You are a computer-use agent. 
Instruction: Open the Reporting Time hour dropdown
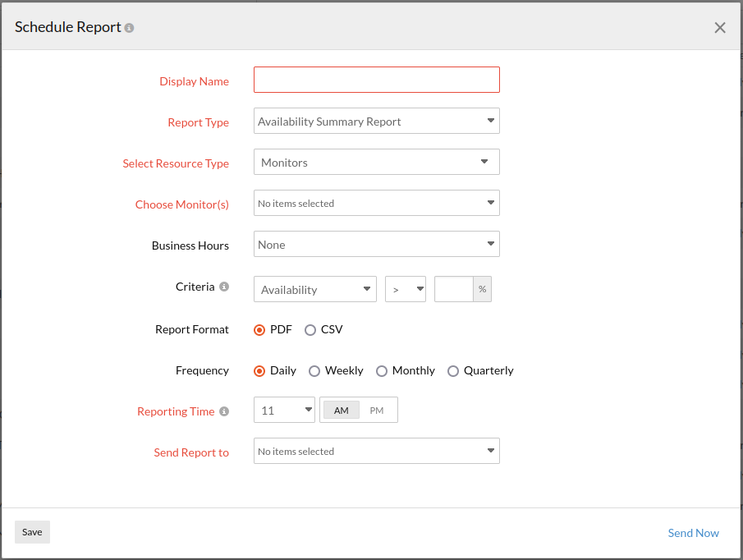284,410
